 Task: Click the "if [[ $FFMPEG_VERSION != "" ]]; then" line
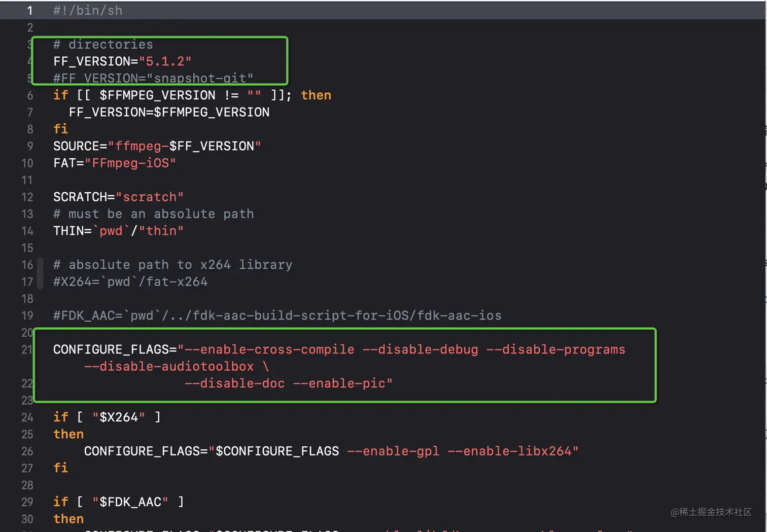click(192, 95)
